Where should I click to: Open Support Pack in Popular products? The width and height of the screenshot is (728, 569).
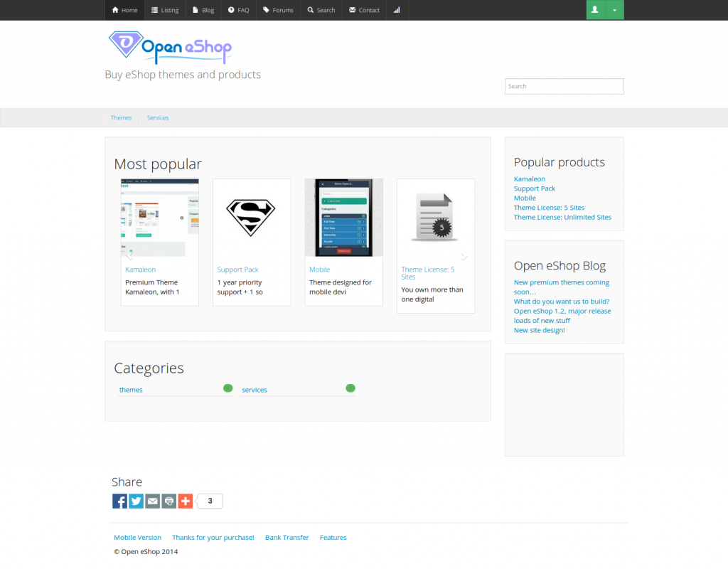pyautogui.click(x=535, y=188)
